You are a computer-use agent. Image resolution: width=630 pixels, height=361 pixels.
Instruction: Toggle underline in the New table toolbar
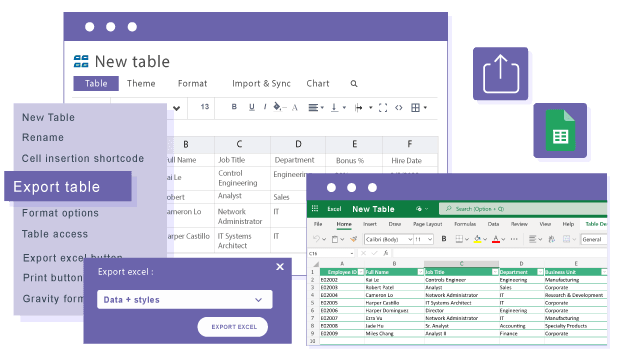[x=252, y=107]
